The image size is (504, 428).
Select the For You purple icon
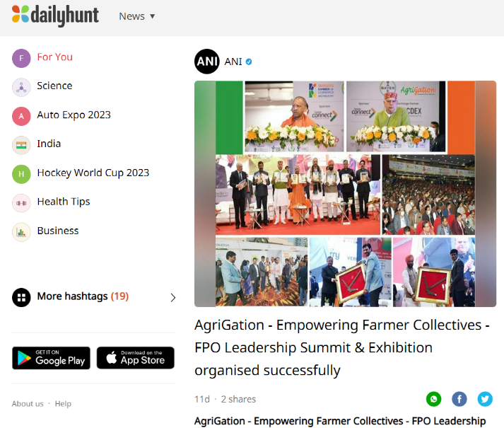click(x=21, y=58)
